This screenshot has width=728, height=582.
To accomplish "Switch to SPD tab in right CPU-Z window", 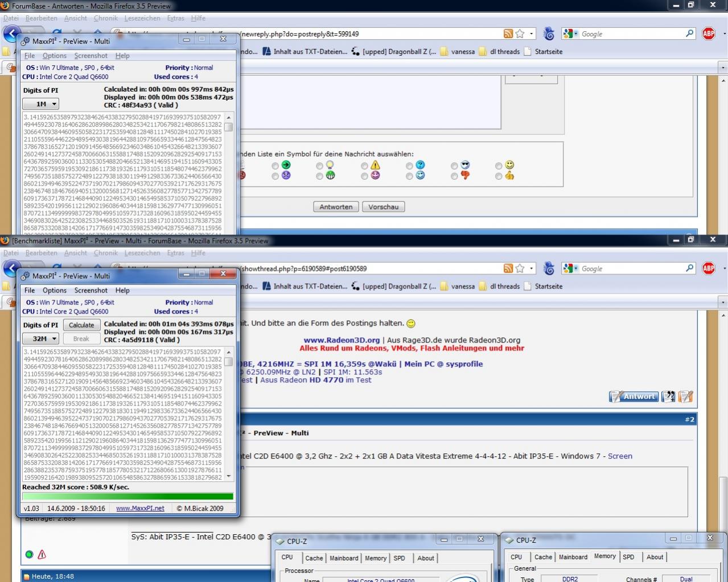I will [628, 557].
